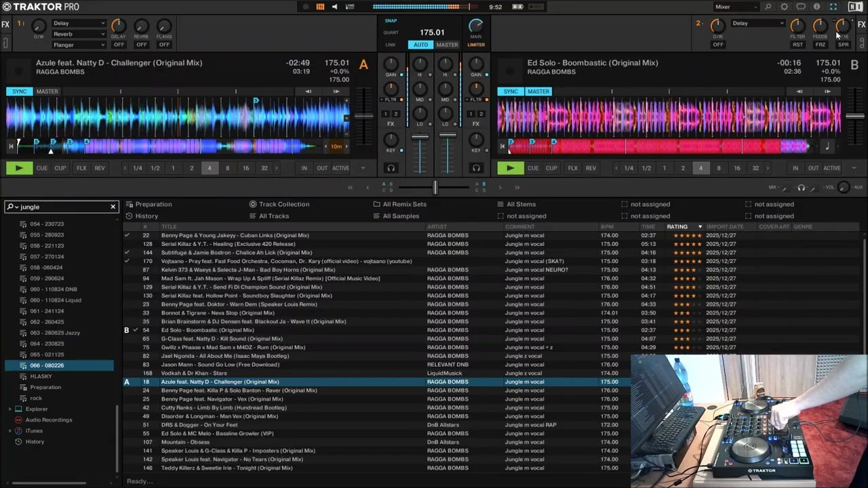Toggle Deck B key lock note icon
This screenshot has height=488, width=868.
[827, 146]
